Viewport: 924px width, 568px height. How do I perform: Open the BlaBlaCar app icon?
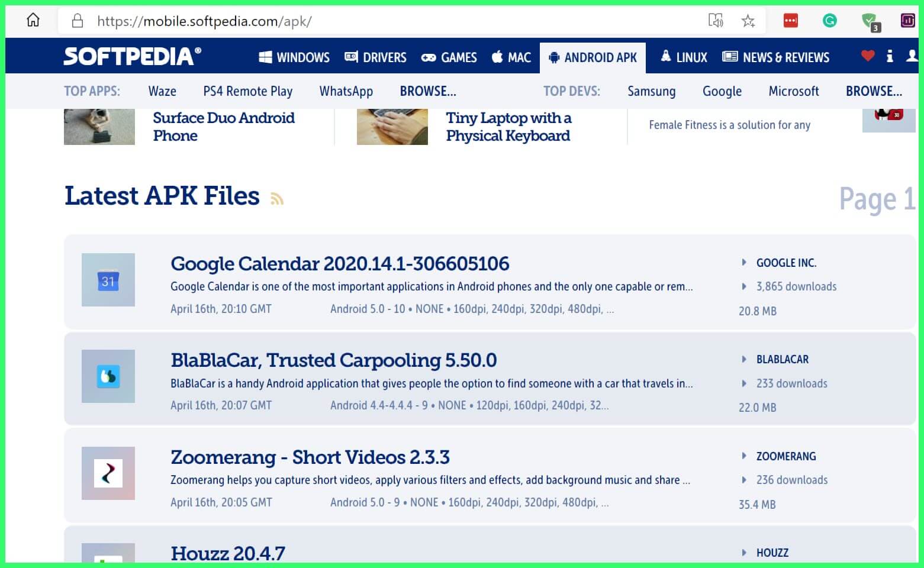click(108, 376)
